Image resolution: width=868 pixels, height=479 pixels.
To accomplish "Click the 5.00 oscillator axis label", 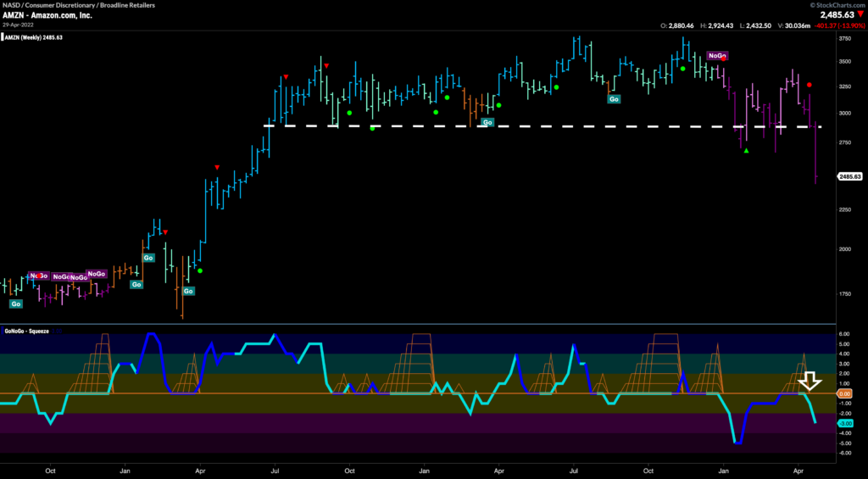I will (845, 344).
